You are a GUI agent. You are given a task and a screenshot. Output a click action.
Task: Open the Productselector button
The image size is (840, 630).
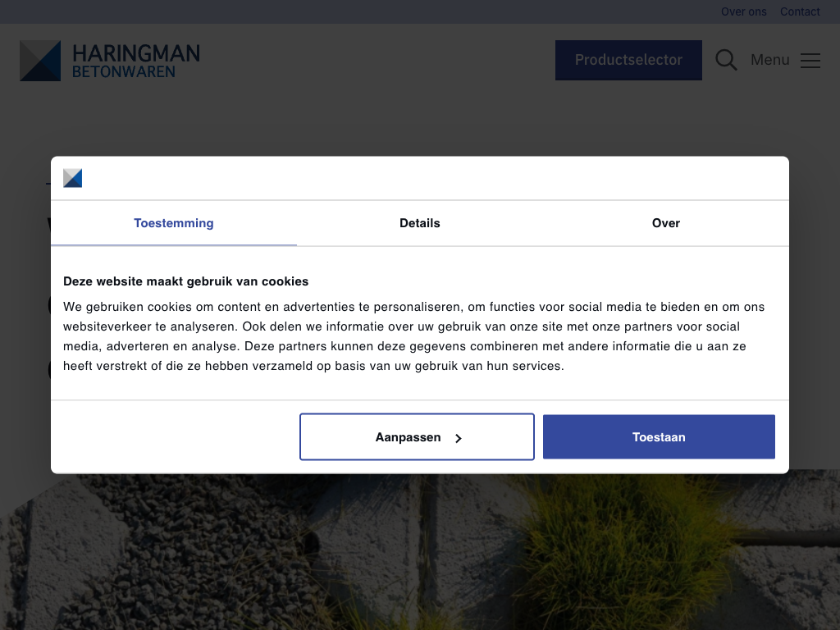point(628,60)
